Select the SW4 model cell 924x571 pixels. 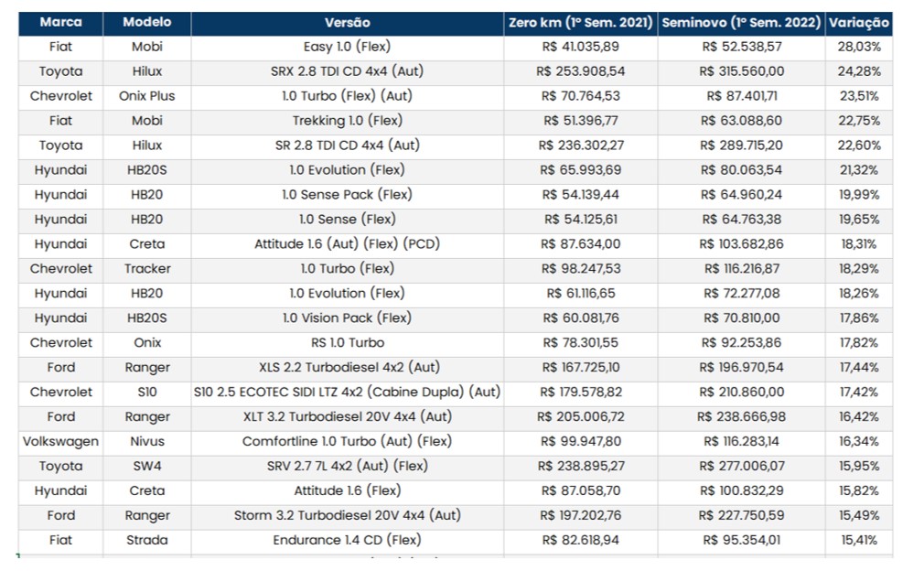146,466
